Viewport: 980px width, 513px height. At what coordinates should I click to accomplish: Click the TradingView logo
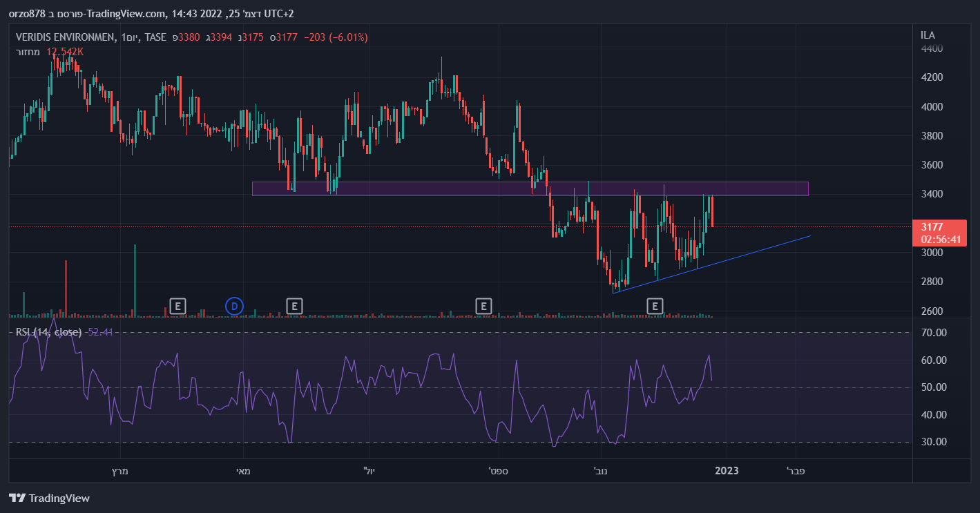pyautogui.click(x=49, y=498)
